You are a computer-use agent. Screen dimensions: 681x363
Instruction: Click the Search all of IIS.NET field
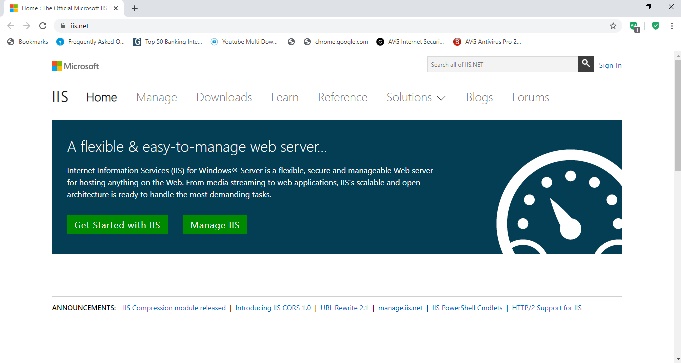502,64
